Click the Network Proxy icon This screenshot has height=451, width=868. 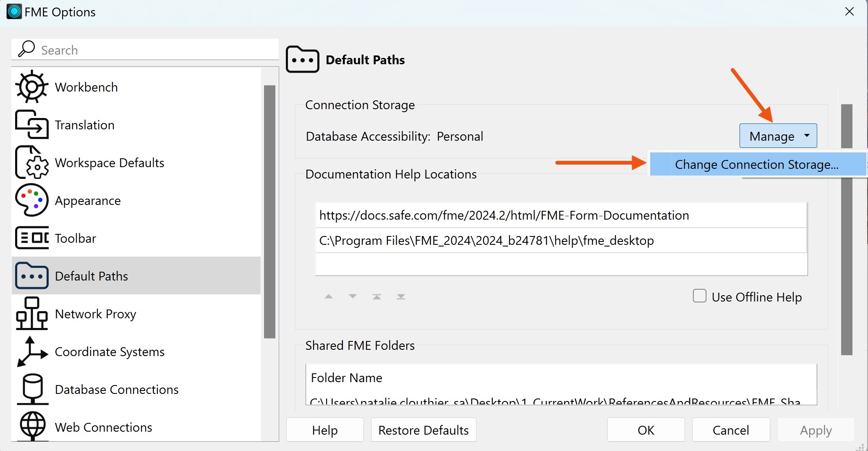[x=31, y=313]
